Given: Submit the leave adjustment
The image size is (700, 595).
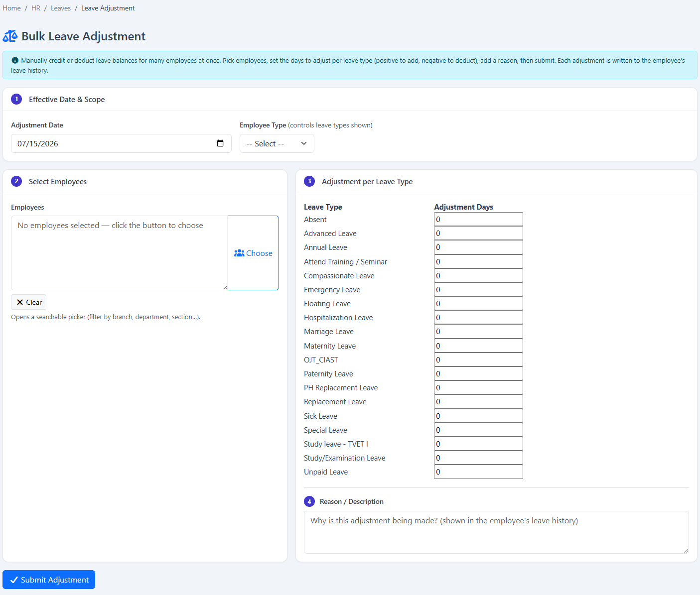Looking at the screenshot, I should tap(49, 580).
